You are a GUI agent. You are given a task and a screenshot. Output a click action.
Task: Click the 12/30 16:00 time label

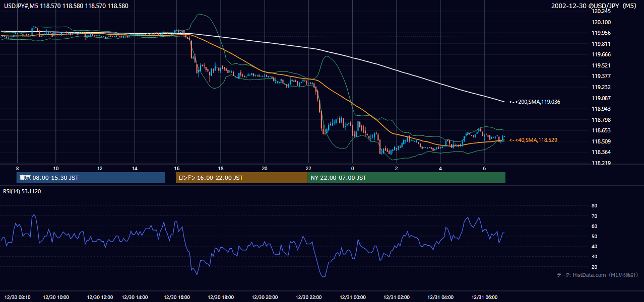(x=177, y=297)
